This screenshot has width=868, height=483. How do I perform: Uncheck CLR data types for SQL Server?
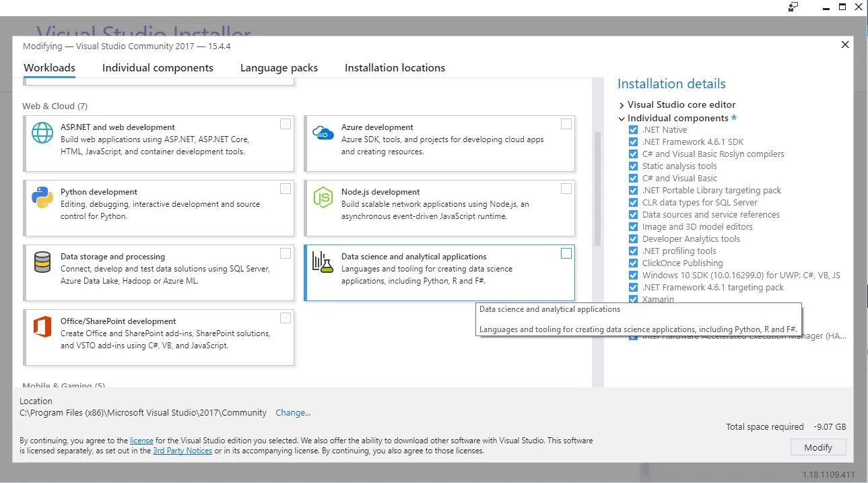coord(633,203)
